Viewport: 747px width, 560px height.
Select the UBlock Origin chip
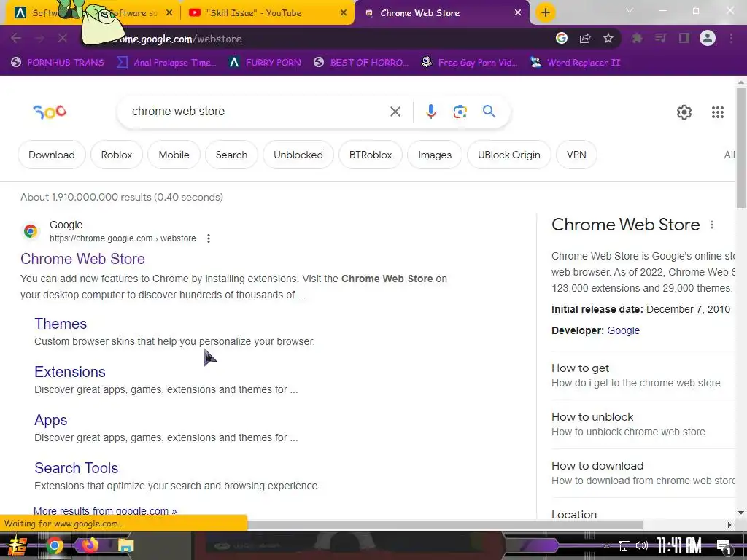point(508,155)
